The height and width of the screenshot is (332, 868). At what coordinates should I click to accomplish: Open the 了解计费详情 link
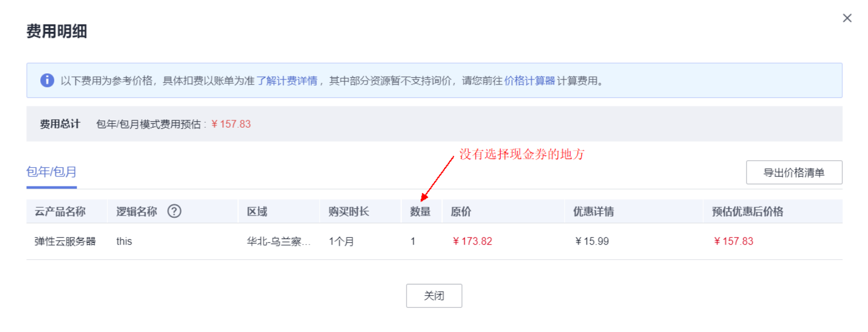[x=288, y=80]
